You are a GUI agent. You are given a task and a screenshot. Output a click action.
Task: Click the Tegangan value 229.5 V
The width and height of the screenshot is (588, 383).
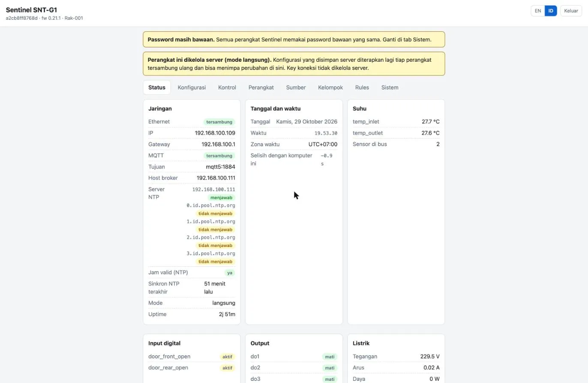pos(430,356)
